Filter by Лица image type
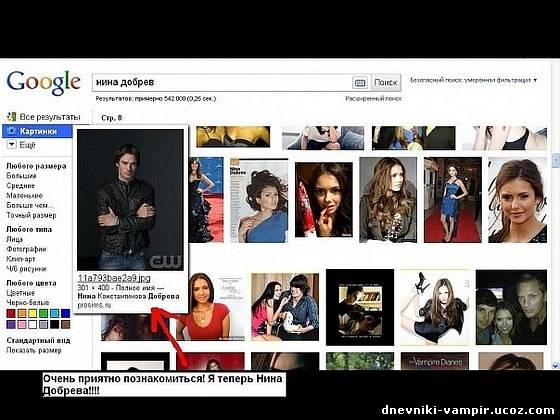Viewport: 560px width, 420px height. 15,239
